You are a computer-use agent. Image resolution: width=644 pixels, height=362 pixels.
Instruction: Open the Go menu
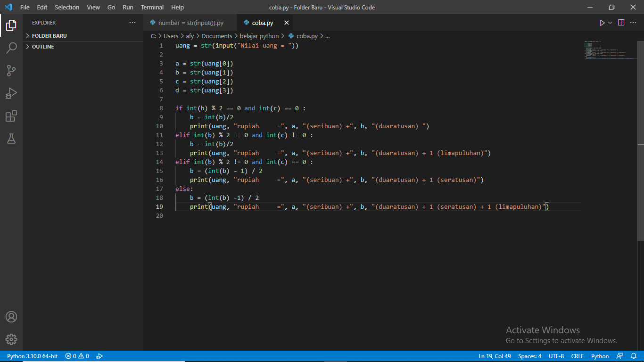click(111, 7)
